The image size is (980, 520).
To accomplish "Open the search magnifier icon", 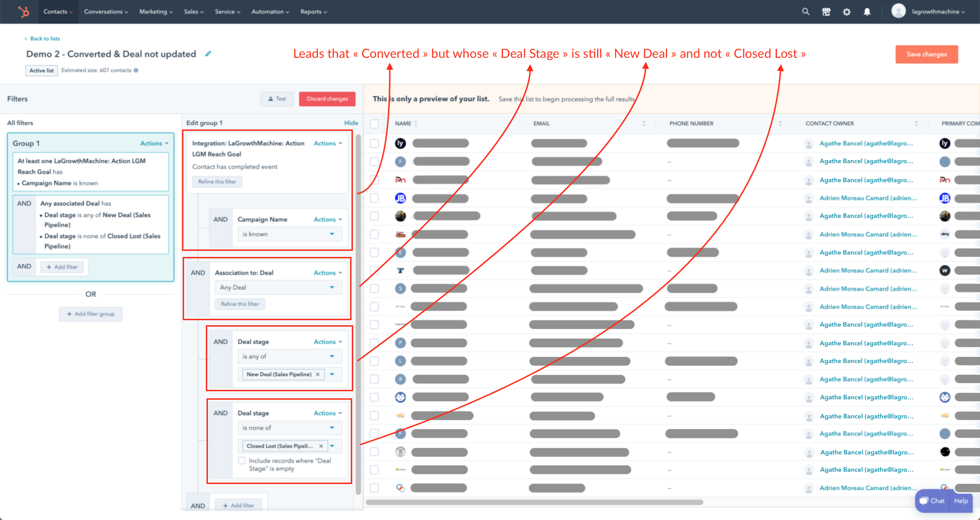I will (805, 12).
